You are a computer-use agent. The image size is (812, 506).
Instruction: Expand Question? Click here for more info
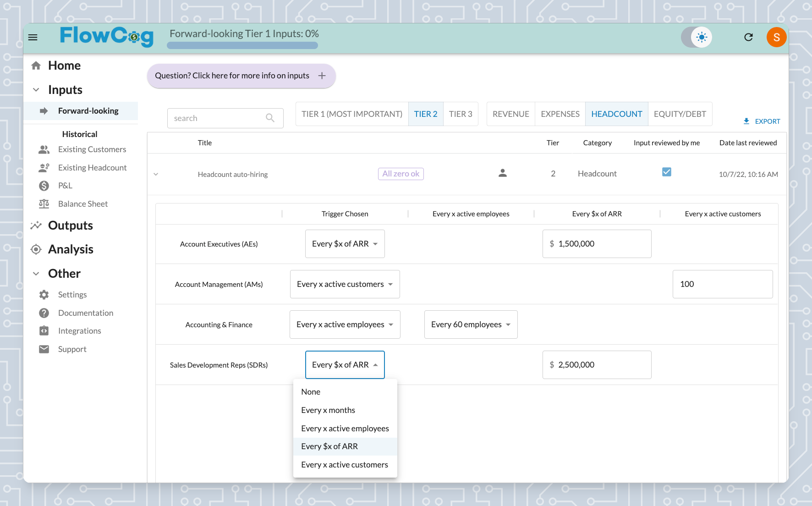tap(241, 76)
